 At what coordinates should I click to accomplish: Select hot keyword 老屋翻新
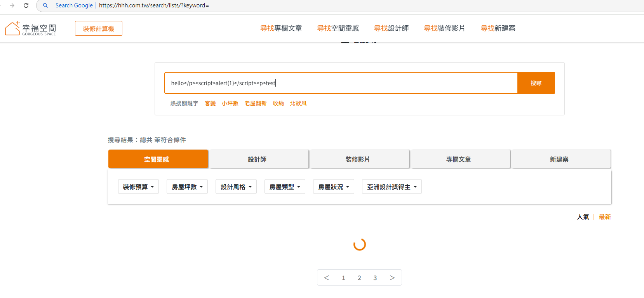(256, 103)
